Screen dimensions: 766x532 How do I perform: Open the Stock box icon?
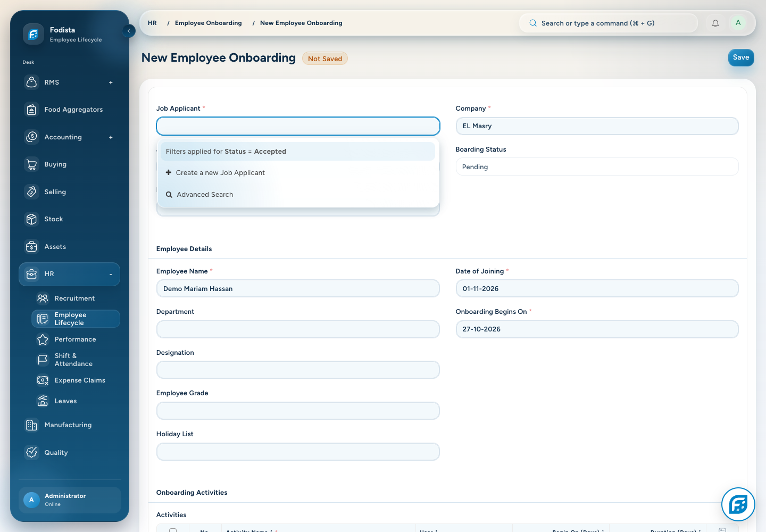pos(32,219)
